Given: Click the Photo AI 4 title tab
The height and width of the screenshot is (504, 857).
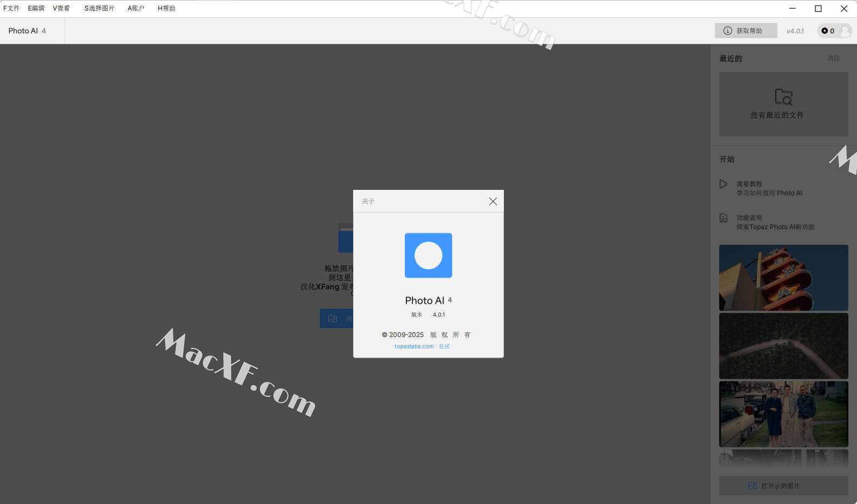Looking at the screenshot, I should (x=27, y=31).
